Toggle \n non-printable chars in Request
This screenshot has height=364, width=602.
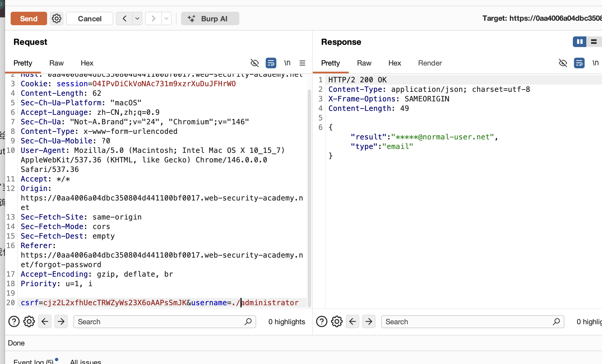[x=287, y=63]
